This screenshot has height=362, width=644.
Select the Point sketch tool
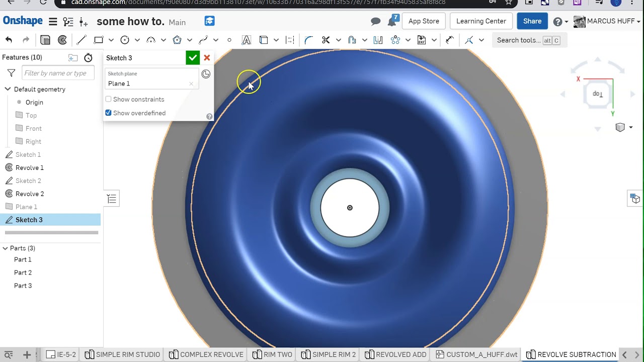tap(229, 40)
